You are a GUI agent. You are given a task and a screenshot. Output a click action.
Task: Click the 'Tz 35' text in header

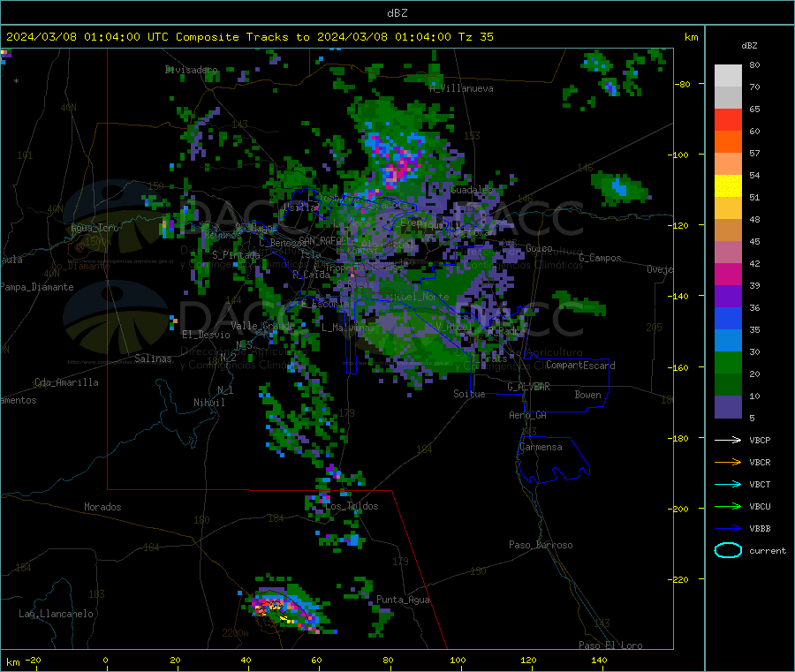point(475,37)
